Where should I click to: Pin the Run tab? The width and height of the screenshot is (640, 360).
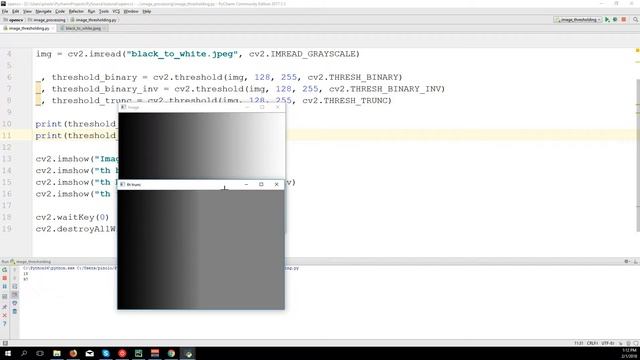4,307
